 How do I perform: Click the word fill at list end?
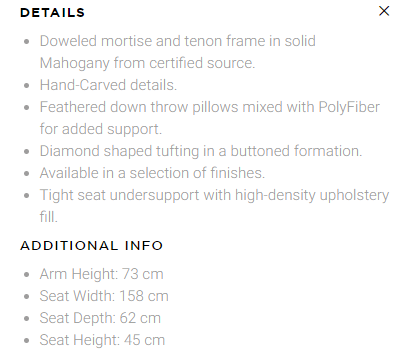[x=49, y=217]
